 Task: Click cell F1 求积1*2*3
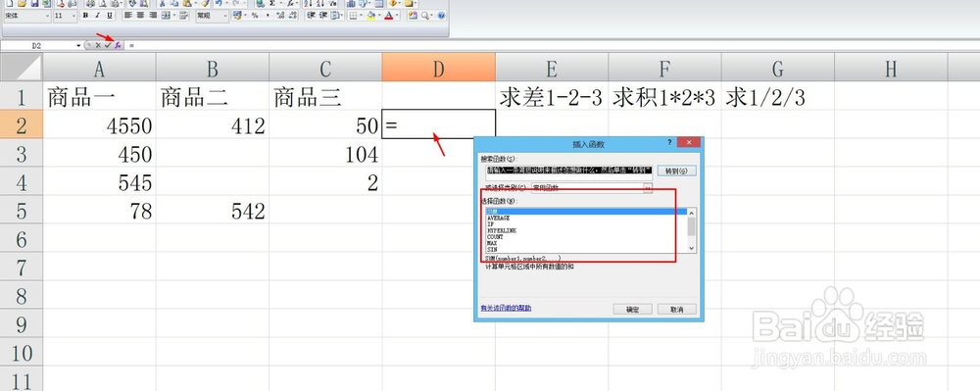point(664,97)
